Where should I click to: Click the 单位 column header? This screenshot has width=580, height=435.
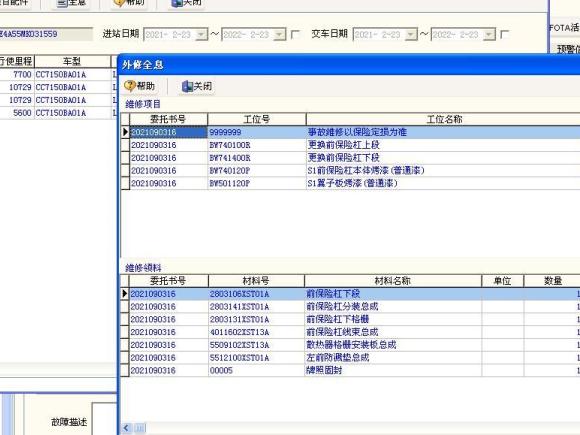pos(502,281)
